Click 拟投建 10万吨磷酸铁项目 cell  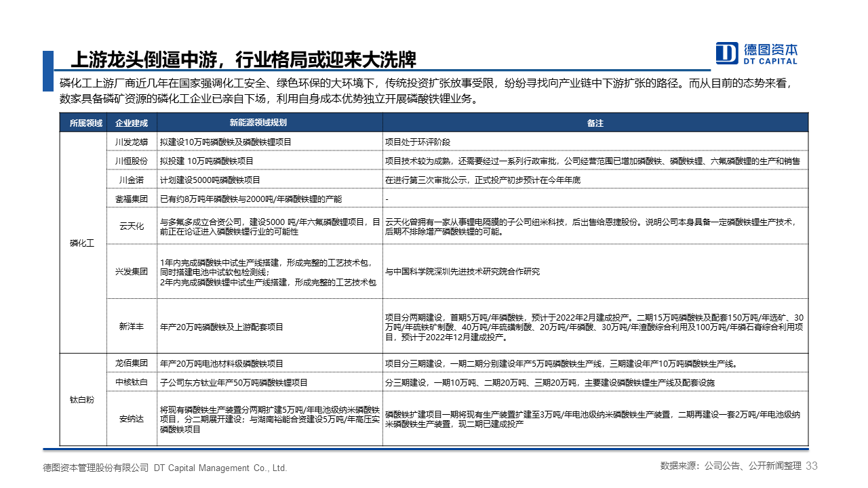[x=270, y=161]
